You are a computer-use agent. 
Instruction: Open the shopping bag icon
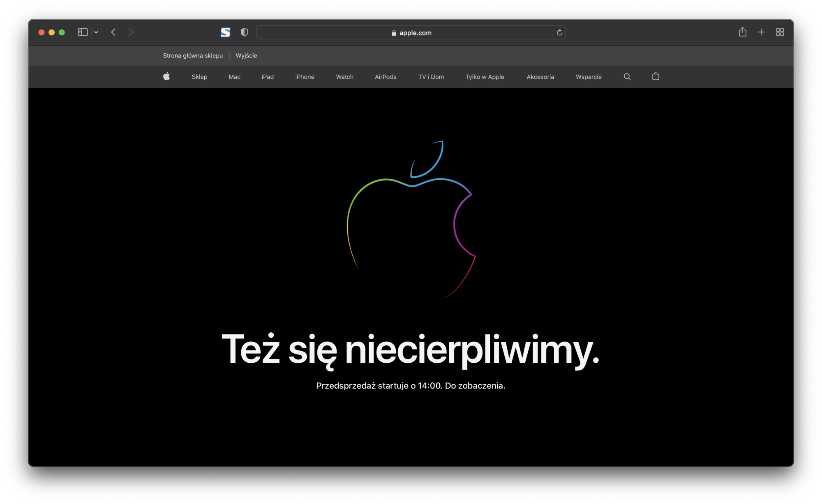(x=656, y=76)
